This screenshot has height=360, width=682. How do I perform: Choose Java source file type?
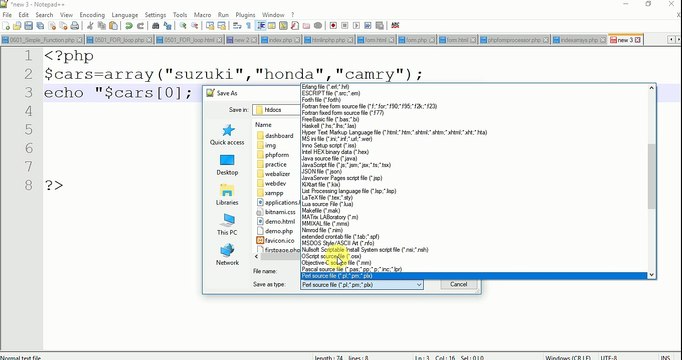(x=329, y=159)
